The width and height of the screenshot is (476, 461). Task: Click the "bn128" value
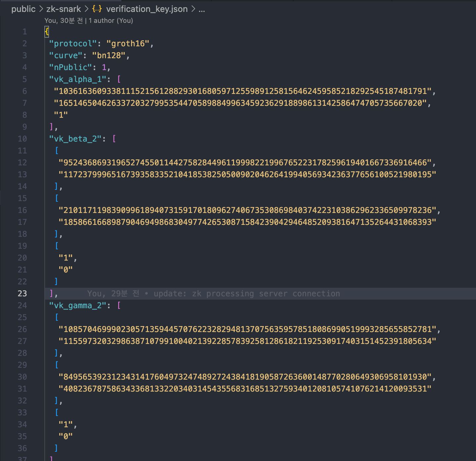(109, 56)
